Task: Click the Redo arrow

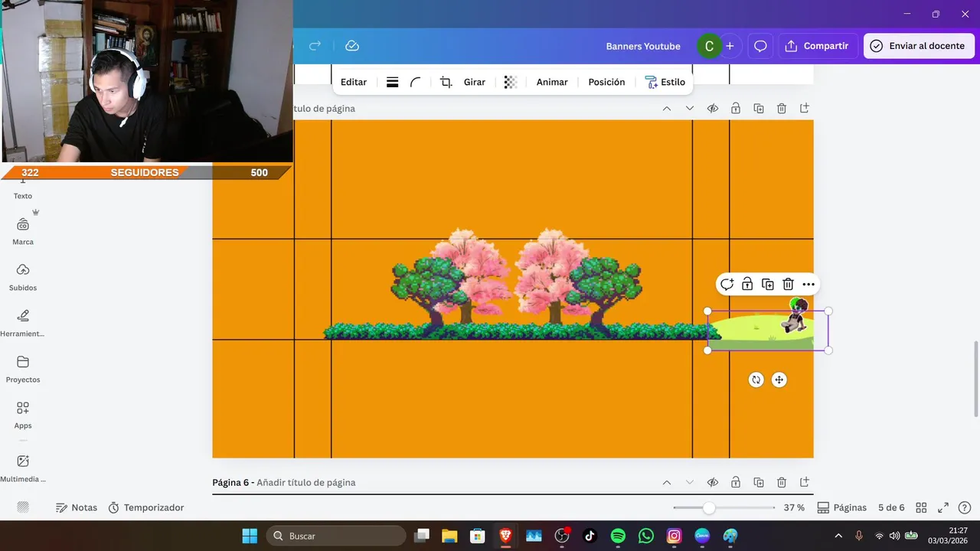Action: click(315, 46)
